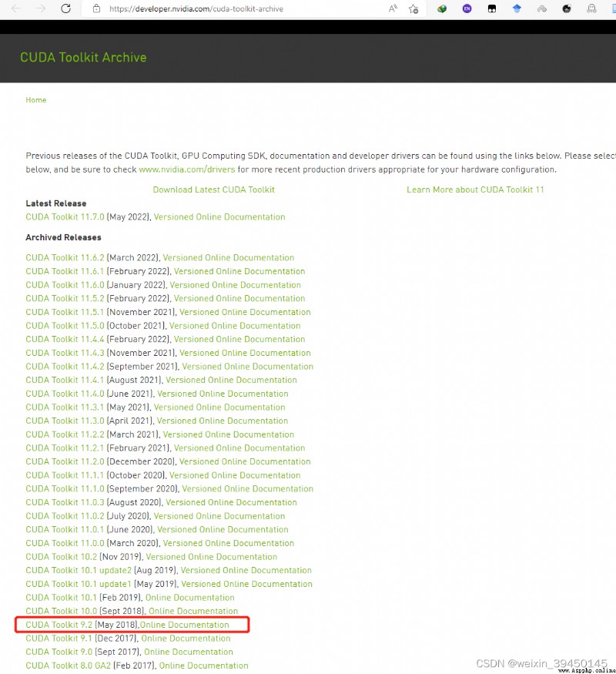Click the browser back arrow
The height and width of the screenshot is (674, 616).
pyautogui.click(x=16, y=8)
